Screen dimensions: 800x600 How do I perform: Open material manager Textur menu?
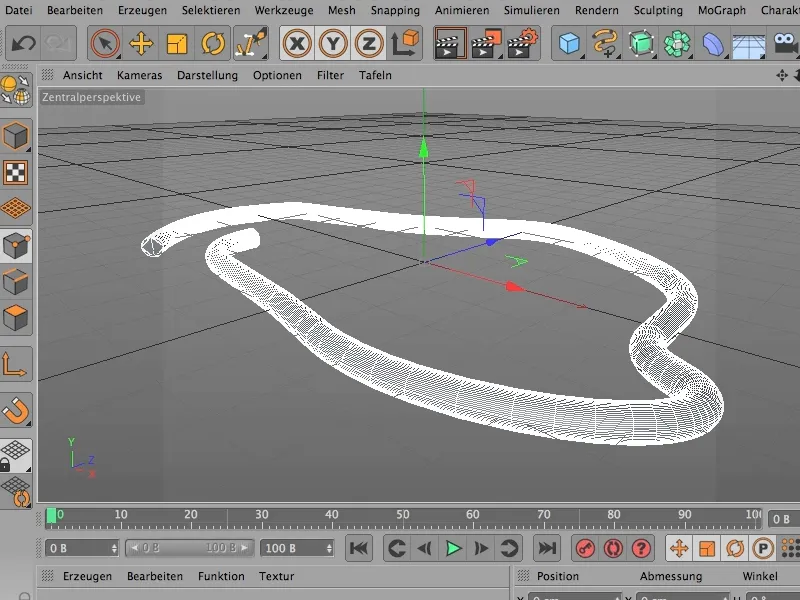(276, 577)
